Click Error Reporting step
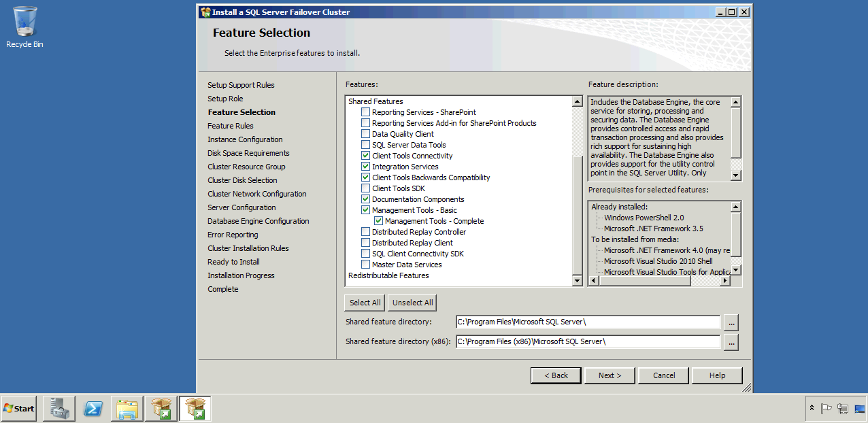The height and width of the screenshot is (423, 868). 233,235
